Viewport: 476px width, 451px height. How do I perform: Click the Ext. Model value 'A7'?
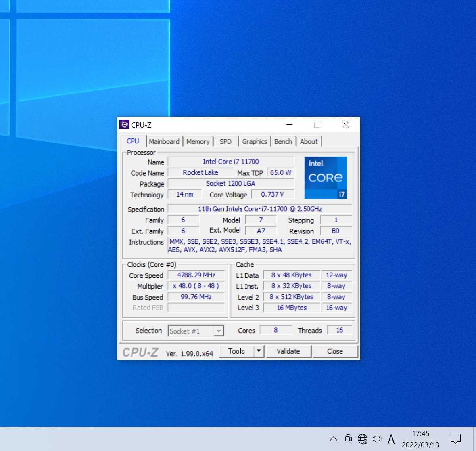pos(261,231)
